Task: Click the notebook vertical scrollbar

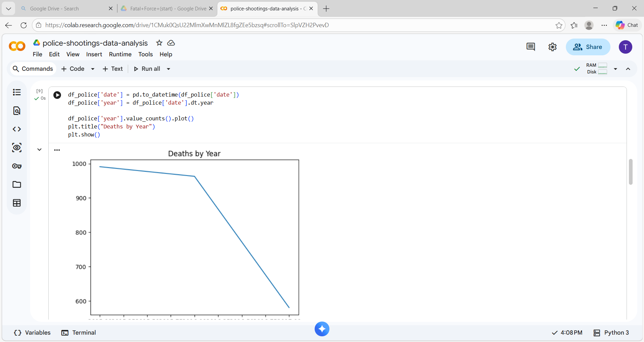Action: (x=631, y=172)
